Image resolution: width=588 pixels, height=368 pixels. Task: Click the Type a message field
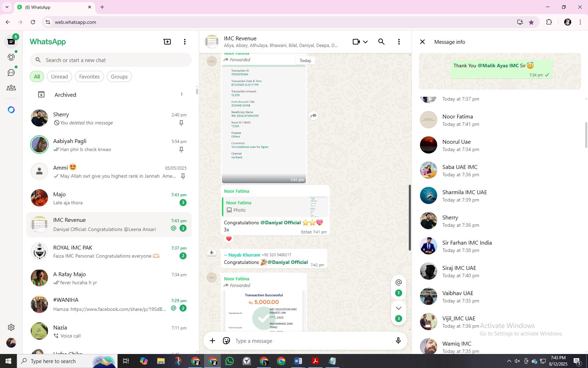click(x=311, y=341)
